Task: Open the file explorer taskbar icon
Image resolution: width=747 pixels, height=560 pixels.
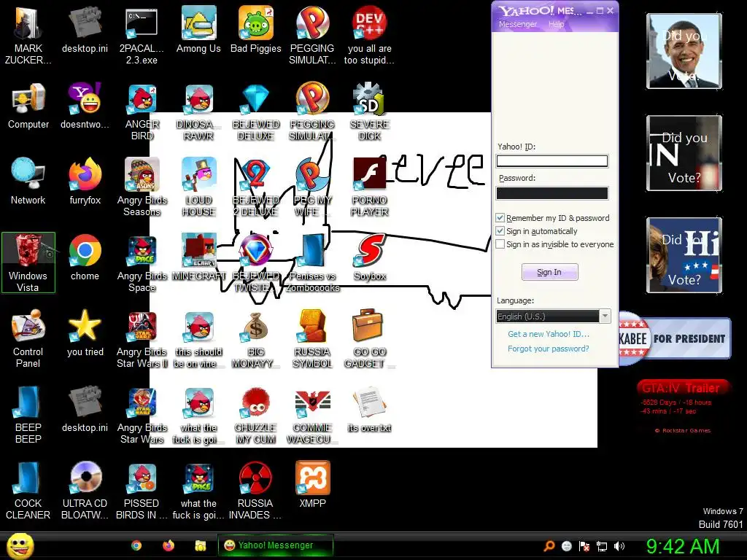Action: click(x=201, y=545)
